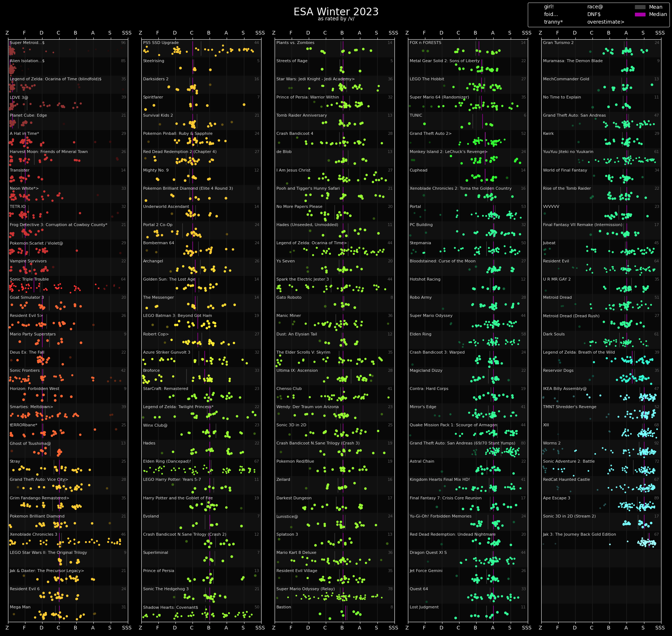Click the 'Sonic Frontiers' row label
672x636 pixels.
coord(25,370)
